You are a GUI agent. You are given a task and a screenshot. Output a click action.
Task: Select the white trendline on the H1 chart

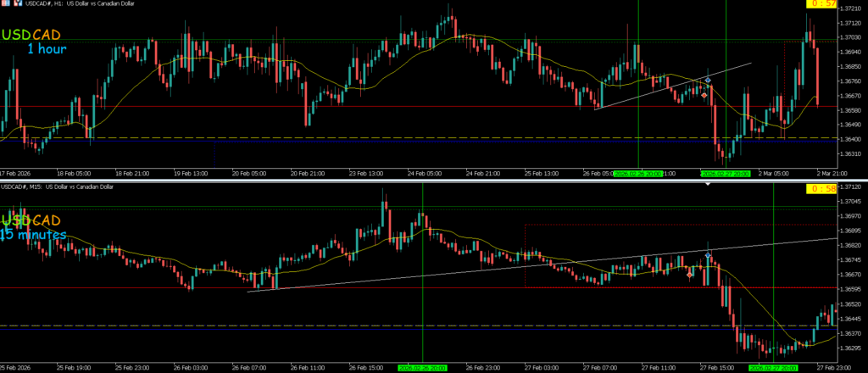pos(678,85)
